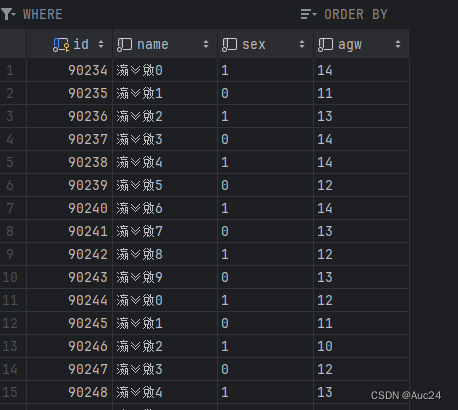
Task: Open sort arrows on name column
Action: click(206, 44)
